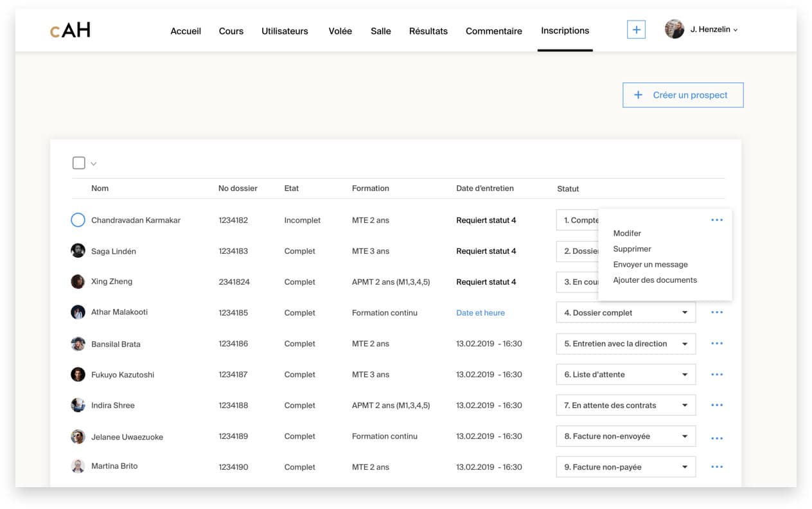Click the 'Créer un prospect' button
Screen dimensions: 812x509
pos(683,94)
